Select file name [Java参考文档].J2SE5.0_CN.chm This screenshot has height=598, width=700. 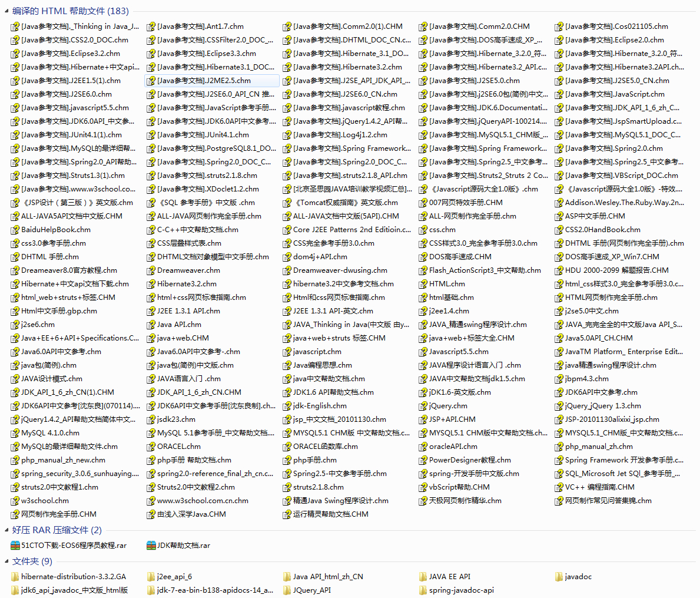click(618, 81)
